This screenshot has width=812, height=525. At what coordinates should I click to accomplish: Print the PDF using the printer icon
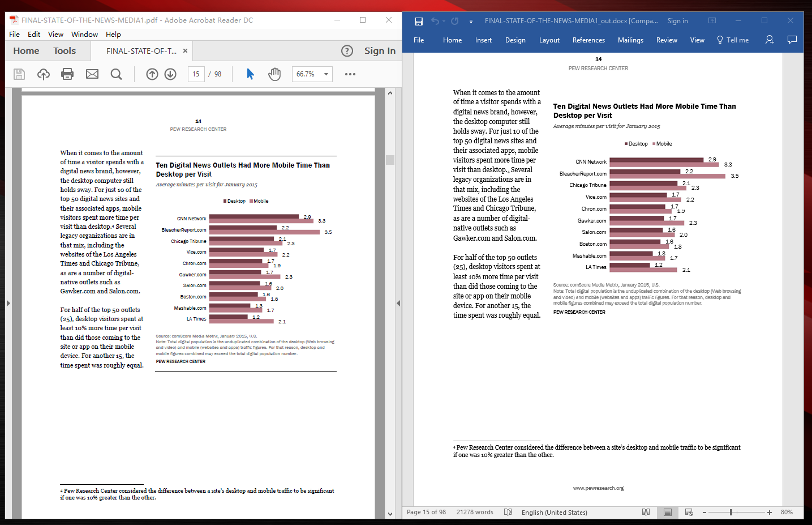click(67, 74)
